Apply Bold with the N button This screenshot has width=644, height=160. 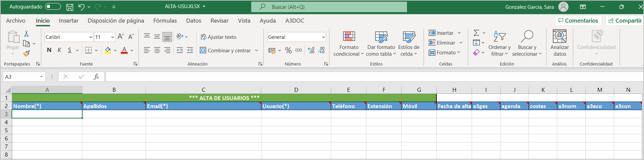(x=49, y=50)
